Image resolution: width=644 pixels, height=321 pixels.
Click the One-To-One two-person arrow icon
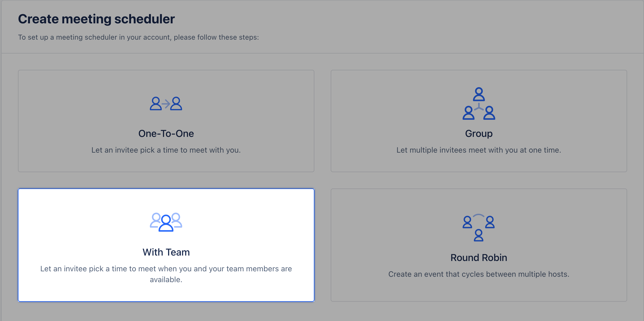[x=166, y=103]
